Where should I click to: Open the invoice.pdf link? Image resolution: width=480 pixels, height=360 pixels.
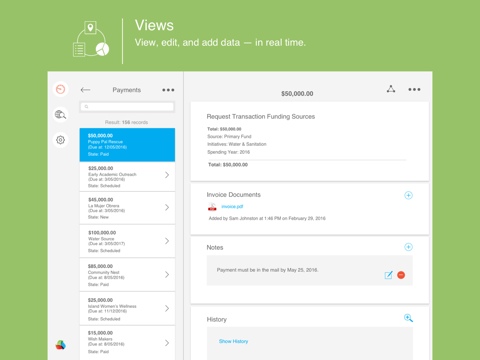pos(232,207)
